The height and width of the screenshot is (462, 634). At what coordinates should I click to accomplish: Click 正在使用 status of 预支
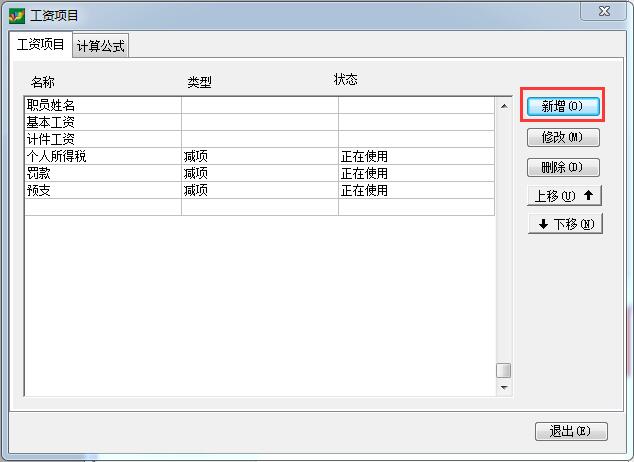pos(416,190)
